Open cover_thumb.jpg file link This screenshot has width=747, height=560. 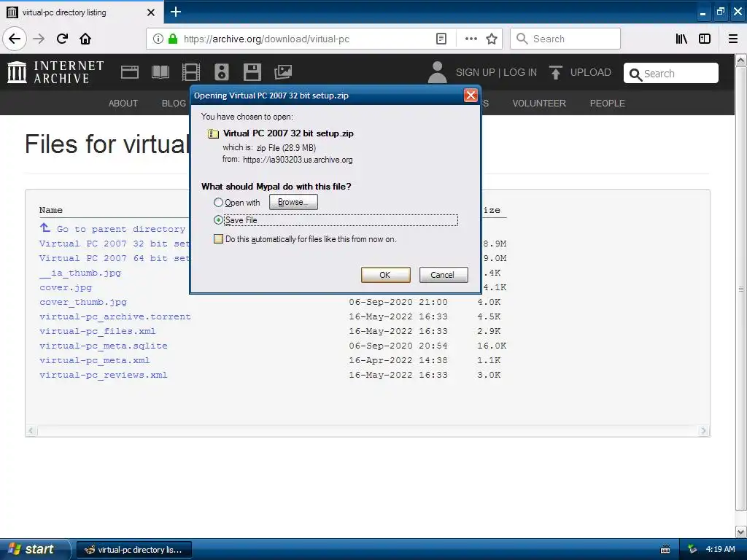[x=83, y=302]
